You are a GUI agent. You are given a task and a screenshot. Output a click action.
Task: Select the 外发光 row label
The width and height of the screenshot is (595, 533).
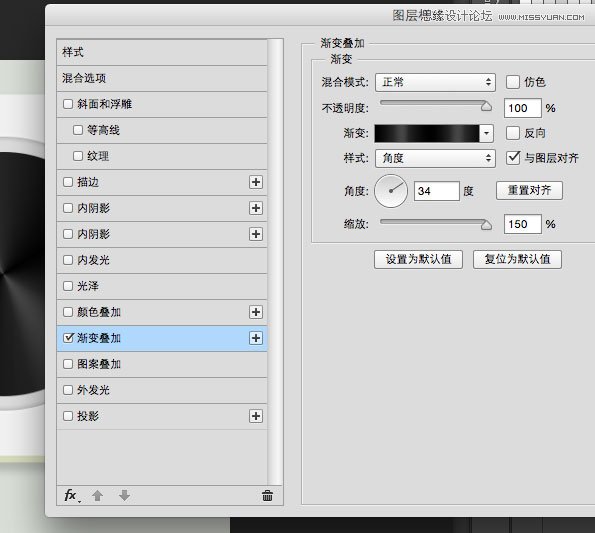(93, 390)
